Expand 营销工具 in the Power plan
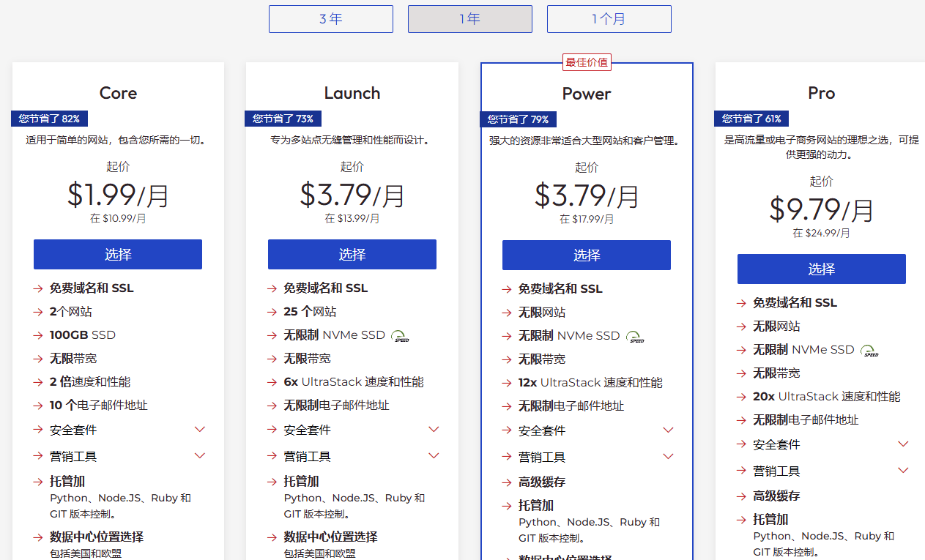925x560 pixels. tap(668, 455)
